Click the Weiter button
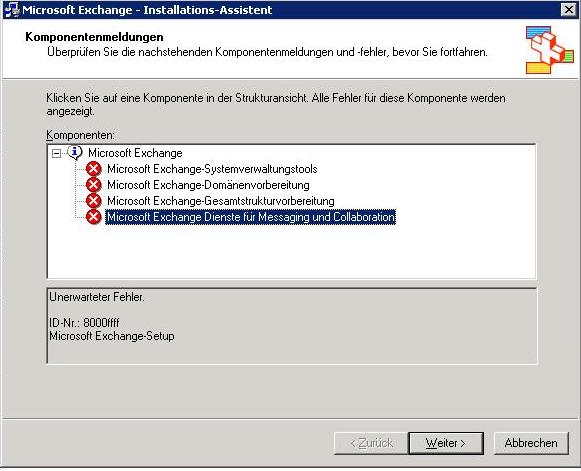This screenshot has width=581, height=471. pyautogui.click(x=446, y=443)
